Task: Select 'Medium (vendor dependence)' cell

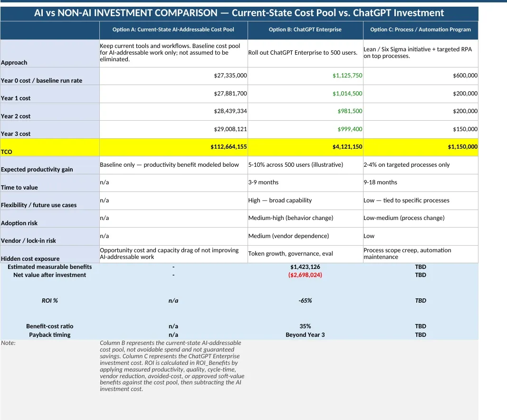Action: (x=305, y=236)
